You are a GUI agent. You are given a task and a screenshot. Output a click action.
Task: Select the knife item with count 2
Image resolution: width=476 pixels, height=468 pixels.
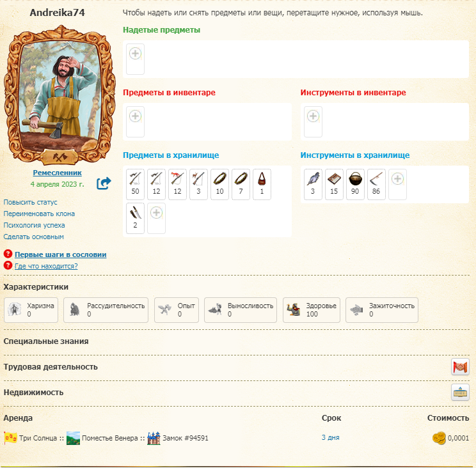coord(135,218)
